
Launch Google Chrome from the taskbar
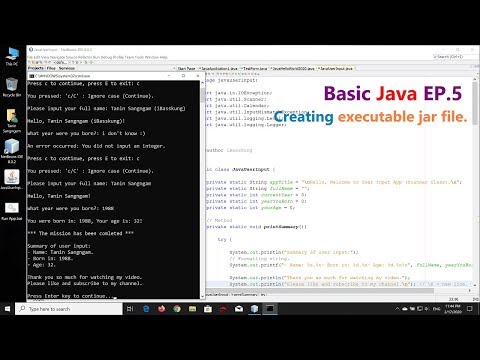(177, 309)
